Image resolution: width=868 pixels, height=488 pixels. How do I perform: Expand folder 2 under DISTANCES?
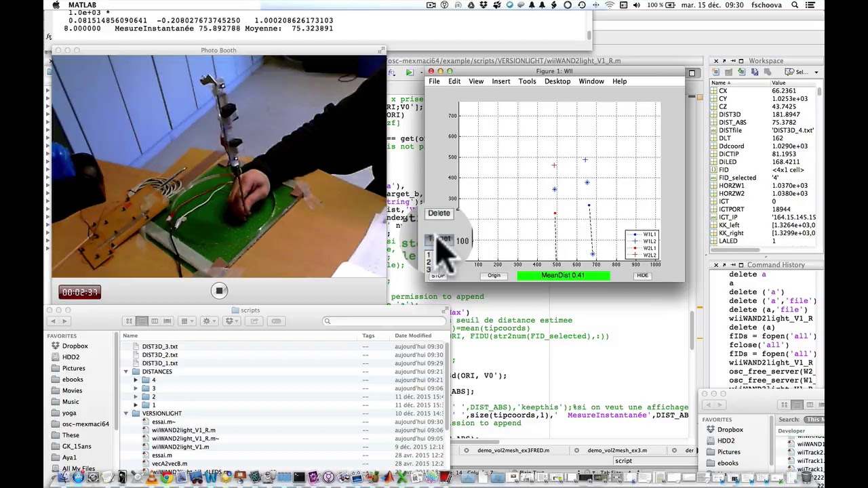(136, 396)
